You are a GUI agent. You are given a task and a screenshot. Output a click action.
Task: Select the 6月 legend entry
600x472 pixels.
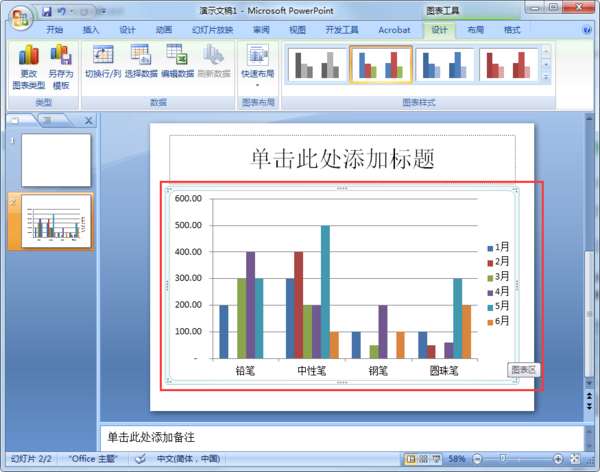(x=498, y=321)
